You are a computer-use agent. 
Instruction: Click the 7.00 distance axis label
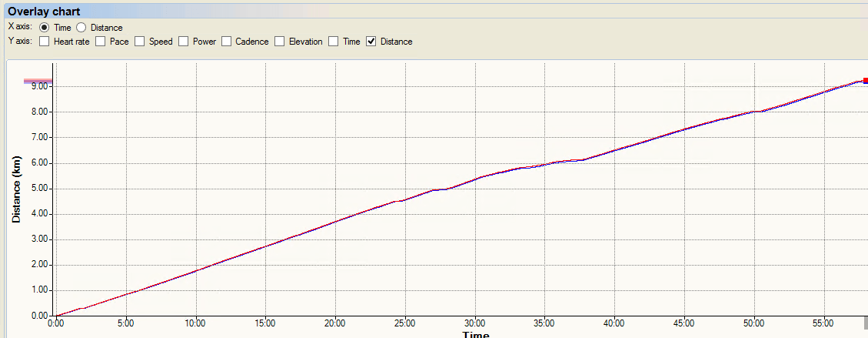[x=41, y=137]
